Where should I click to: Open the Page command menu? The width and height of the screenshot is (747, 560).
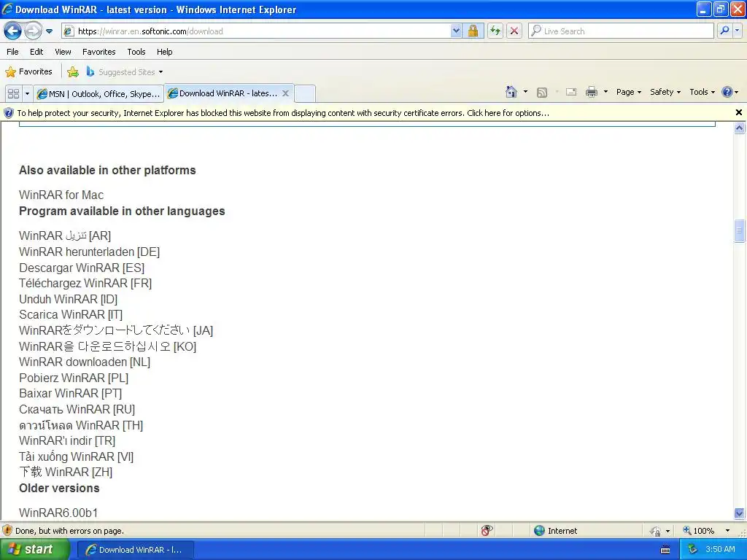point(628,92)
